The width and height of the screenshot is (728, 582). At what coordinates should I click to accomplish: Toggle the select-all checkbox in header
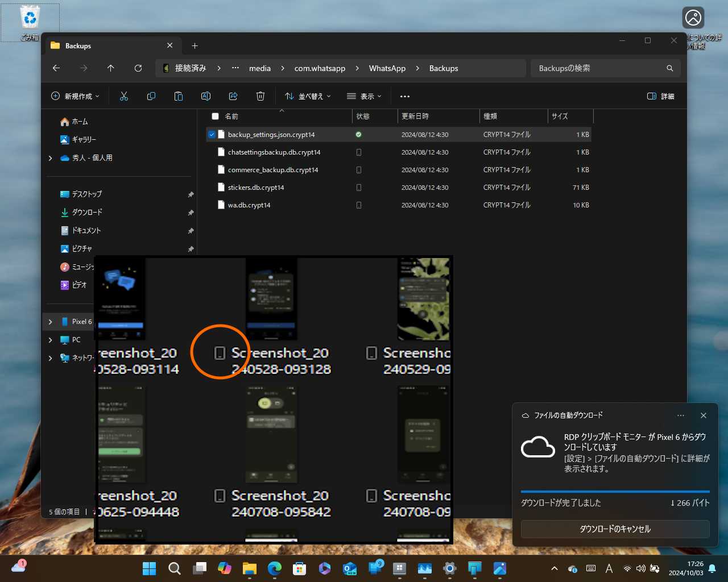[x=215, y=116]
